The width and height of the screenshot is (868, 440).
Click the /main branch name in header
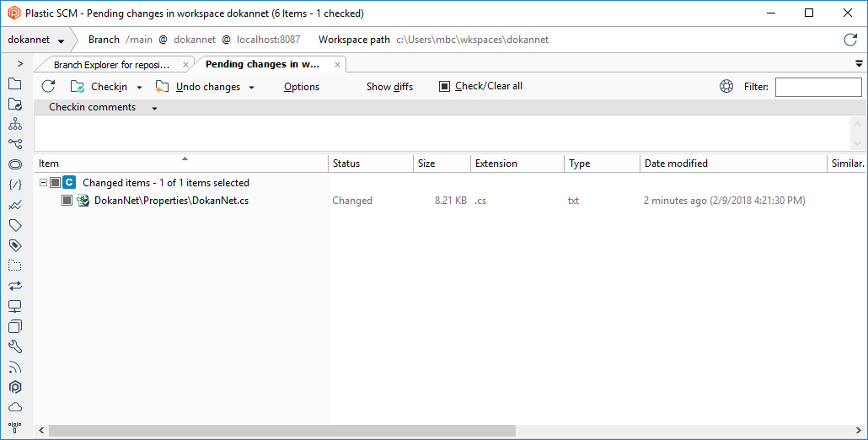coord(139,40)
